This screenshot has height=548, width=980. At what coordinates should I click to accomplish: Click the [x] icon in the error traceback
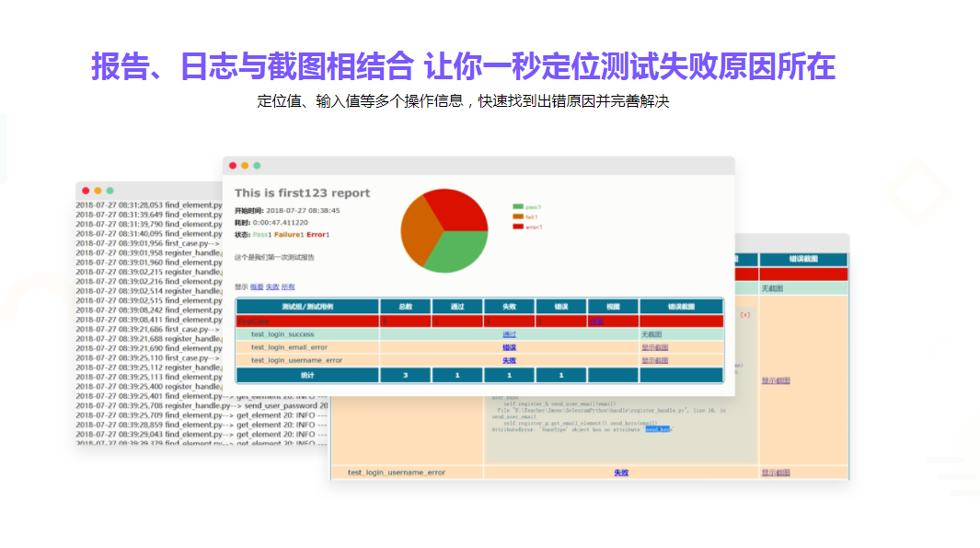745,315
